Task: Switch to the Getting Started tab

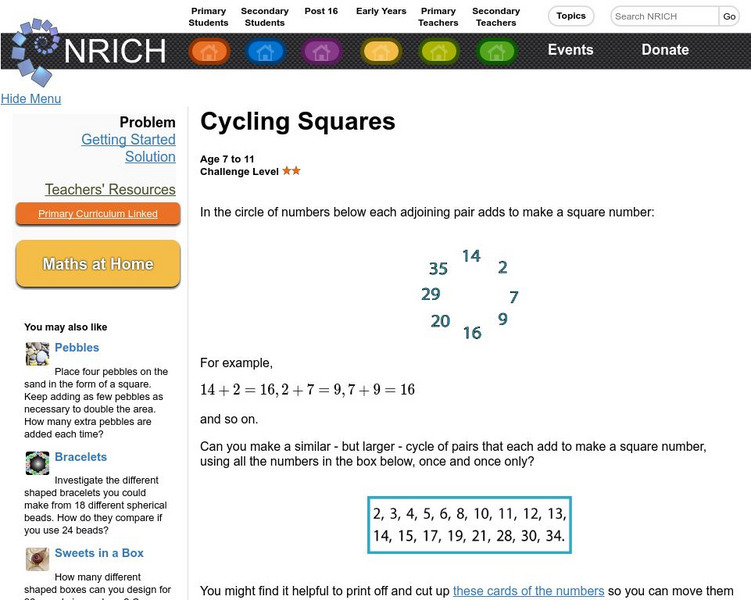Action: [x=128, y=140]
